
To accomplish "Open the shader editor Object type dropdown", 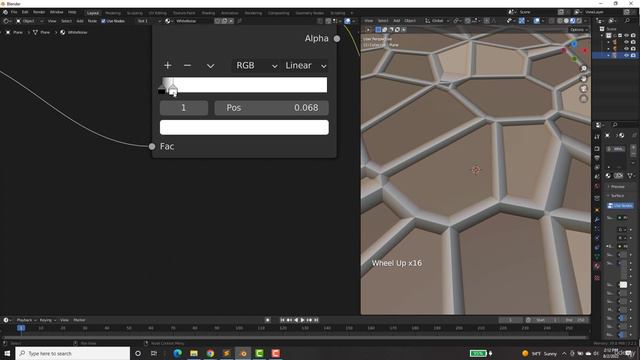I will (x=29, y=21).
